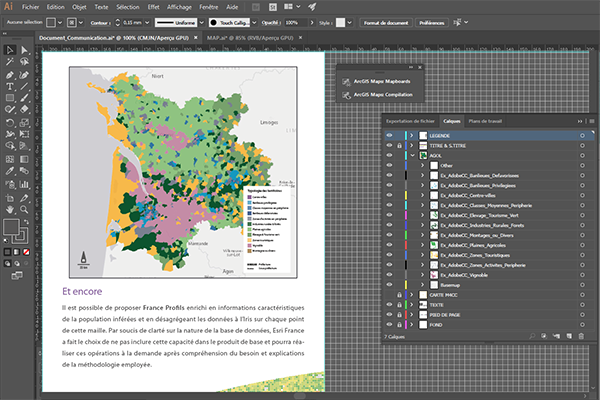Screen dimensions: 600x400
Task: Select the Magic Wand tool
Action: 9,62
